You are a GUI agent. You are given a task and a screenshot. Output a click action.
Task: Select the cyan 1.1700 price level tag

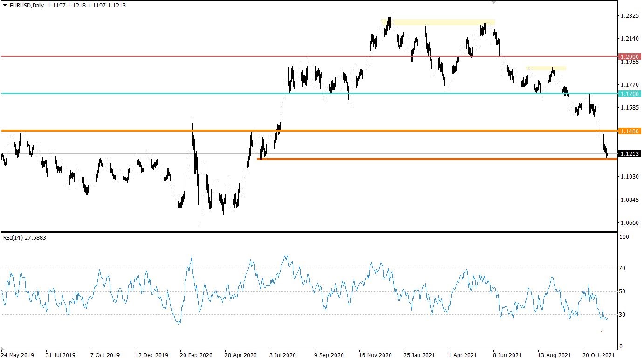point(630,94)
